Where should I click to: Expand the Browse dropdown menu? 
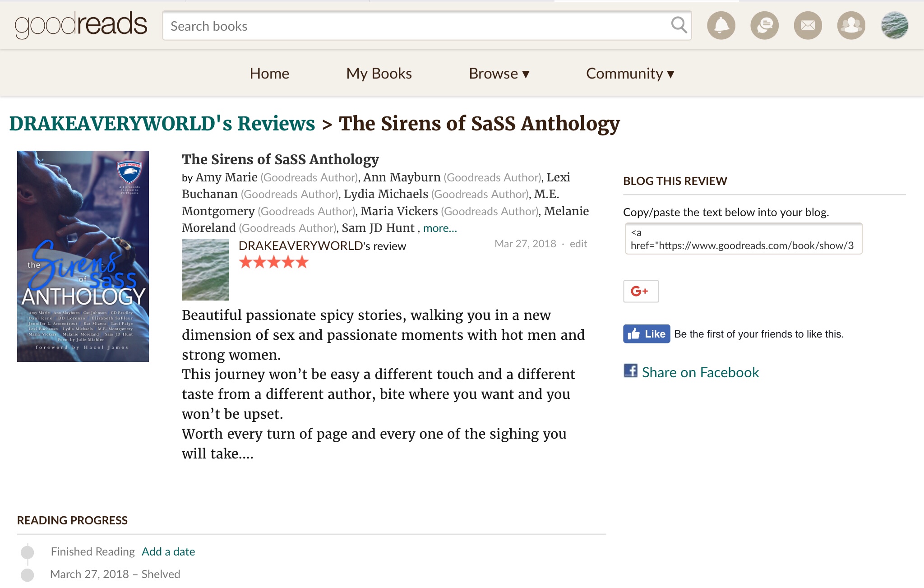pyautogui.click(x=499, y=74)
